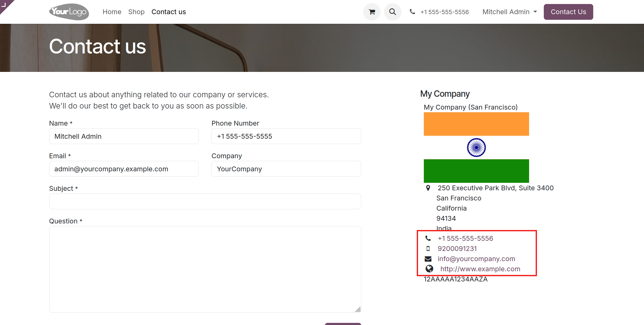
Task: Open the shopping cart icon
Action: tap(372, 12)
